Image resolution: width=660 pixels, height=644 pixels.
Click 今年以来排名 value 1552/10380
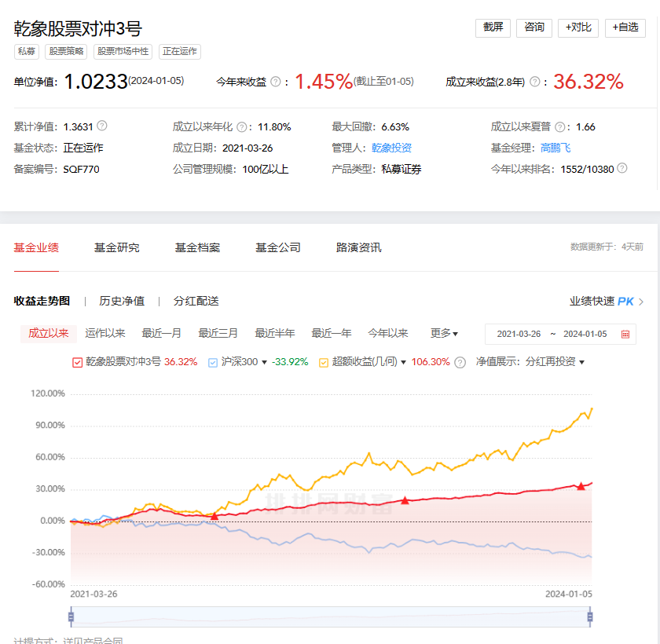(x=587, y=170)
